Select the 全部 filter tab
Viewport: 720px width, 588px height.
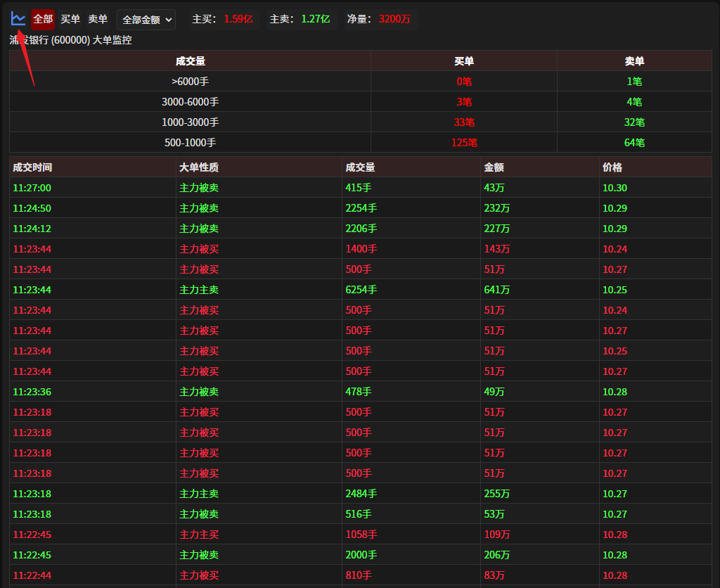tap(43, 19)
